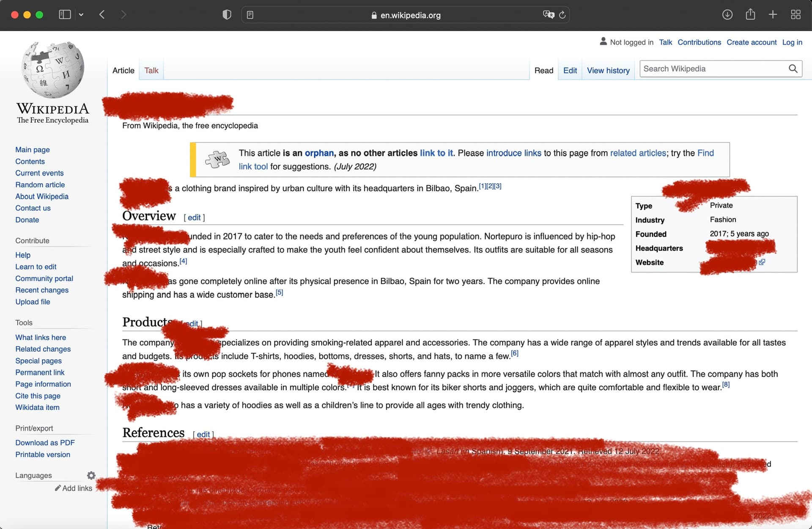Image resolution: width=812 pixels, height=529 pixels.
Task: Click the Donate link
Action: 27,220
